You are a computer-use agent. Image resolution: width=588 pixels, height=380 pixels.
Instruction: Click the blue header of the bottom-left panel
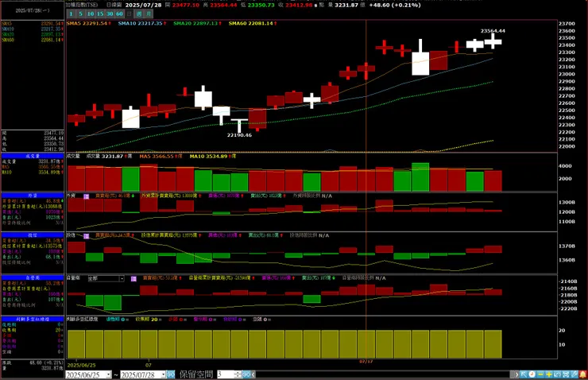(33, 320)
